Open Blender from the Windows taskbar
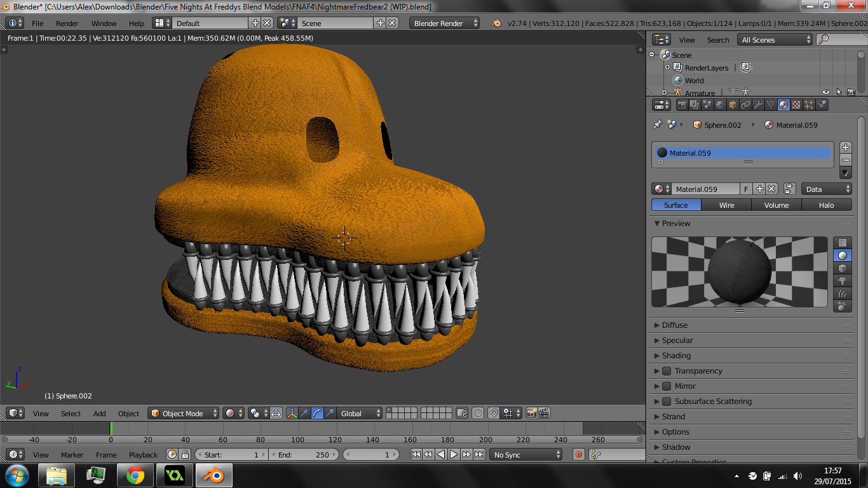868x488 pixels. click(214, 475)
